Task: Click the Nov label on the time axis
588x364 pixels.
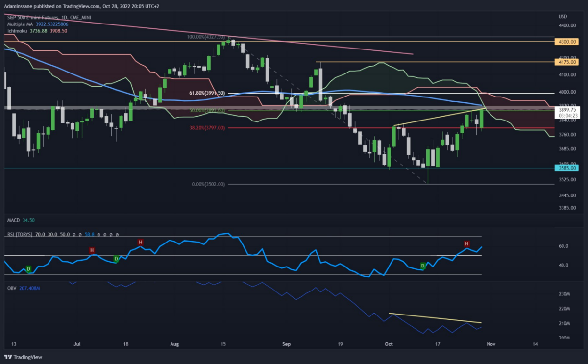Action: [490, 344]
